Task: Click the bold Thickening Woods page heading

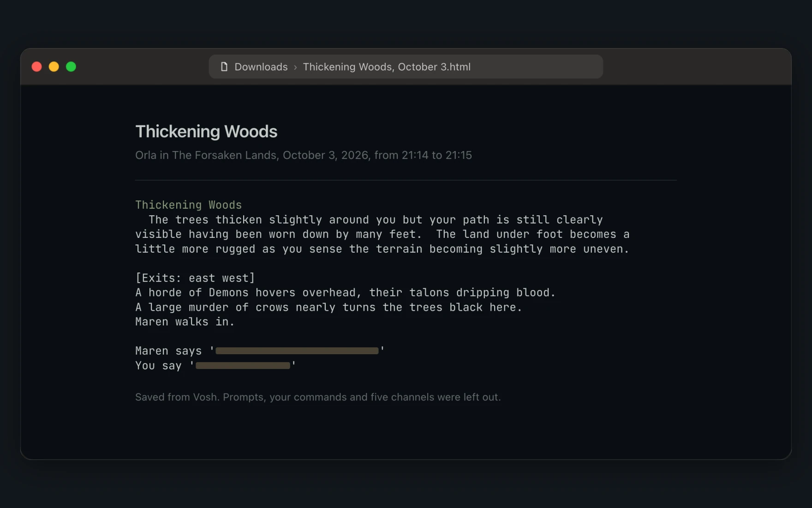Action: click(x=206, y=132)
